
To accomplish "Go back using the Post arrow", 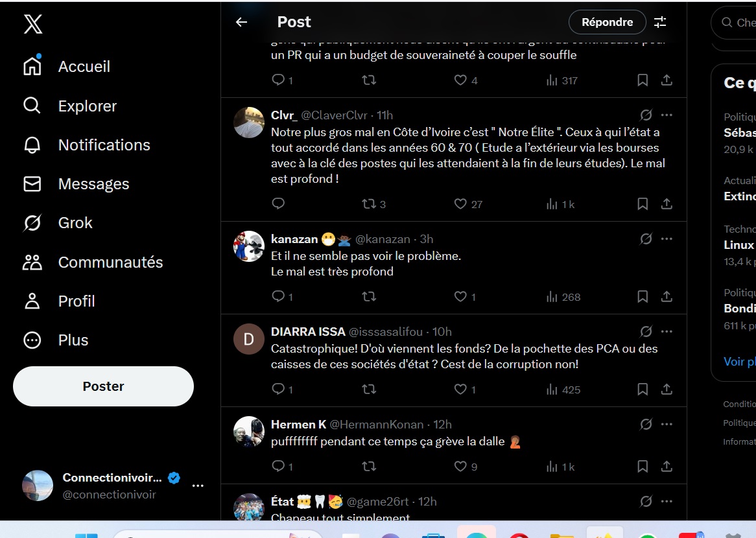I will tap(241, 22).
